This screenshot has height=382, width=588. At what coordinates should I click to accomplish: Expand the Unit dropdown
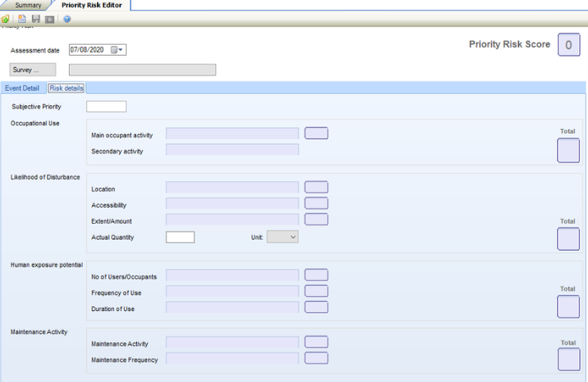coord(282,236)
